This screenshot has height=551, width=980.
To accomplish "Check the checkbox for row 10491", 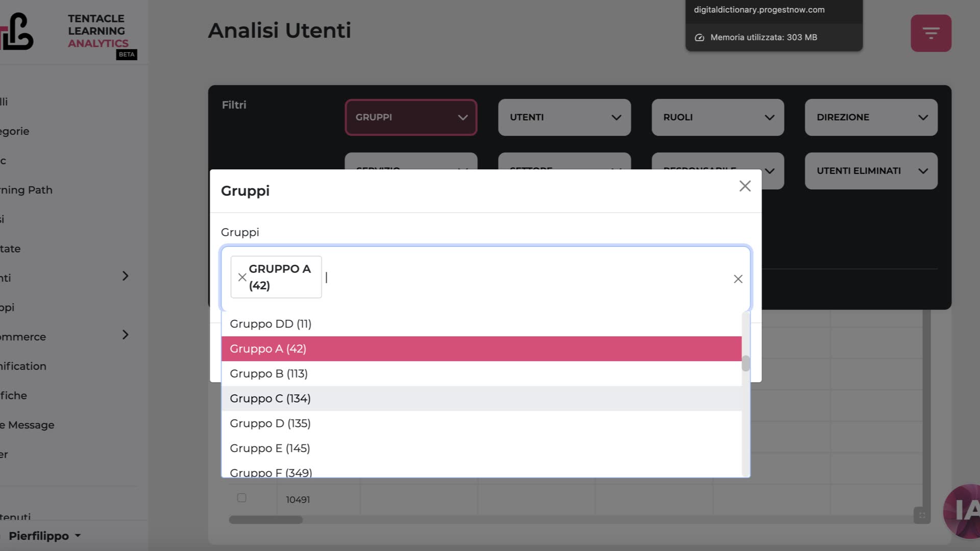I will [x=241, y=498].
